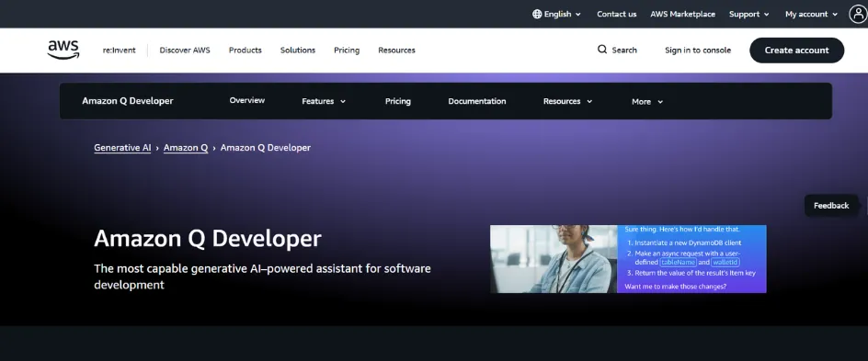
Task: Expand the My account dropdown
Action: click(812, 15)
